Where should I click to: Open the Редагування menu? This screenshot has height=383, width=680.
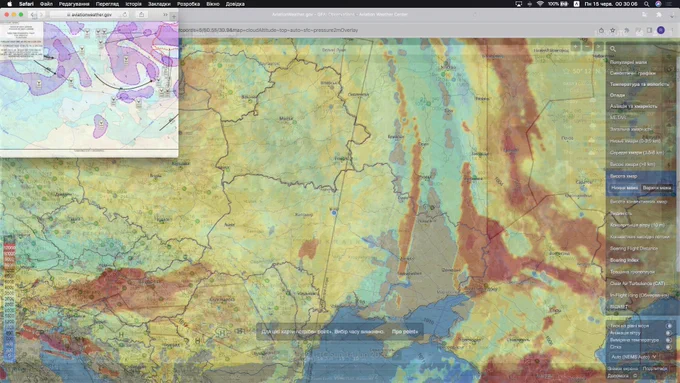[x=74, y=4]
